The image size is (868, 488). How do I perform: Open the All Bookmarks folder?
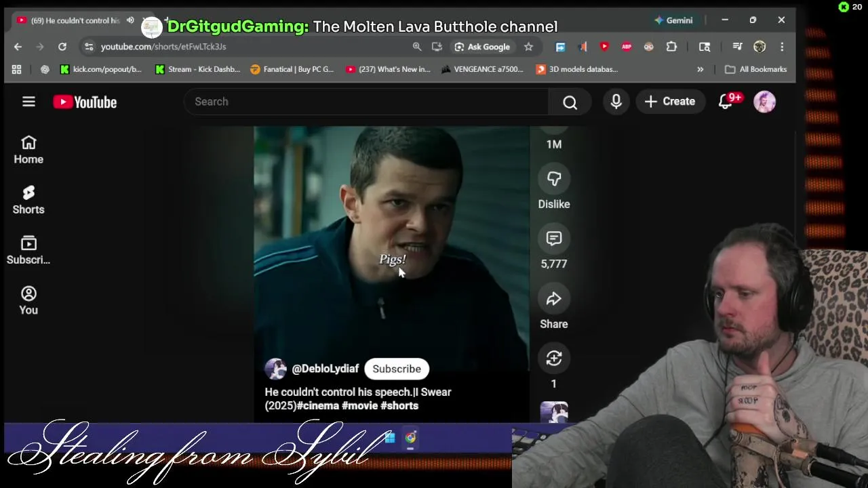tap(755, 69)
